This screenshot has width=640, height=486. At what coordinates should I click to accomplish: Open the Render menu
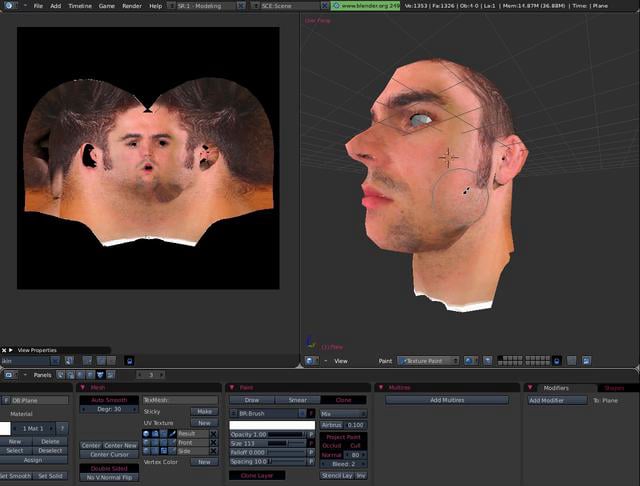coord(132,6)
